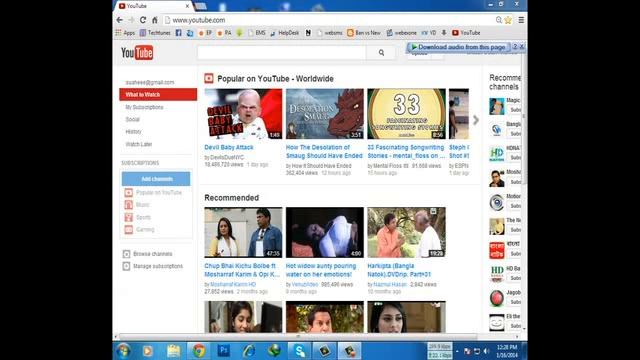Click Download audio from this page
Viewport: 640px width, 360px height.
(x=458, y=47)
